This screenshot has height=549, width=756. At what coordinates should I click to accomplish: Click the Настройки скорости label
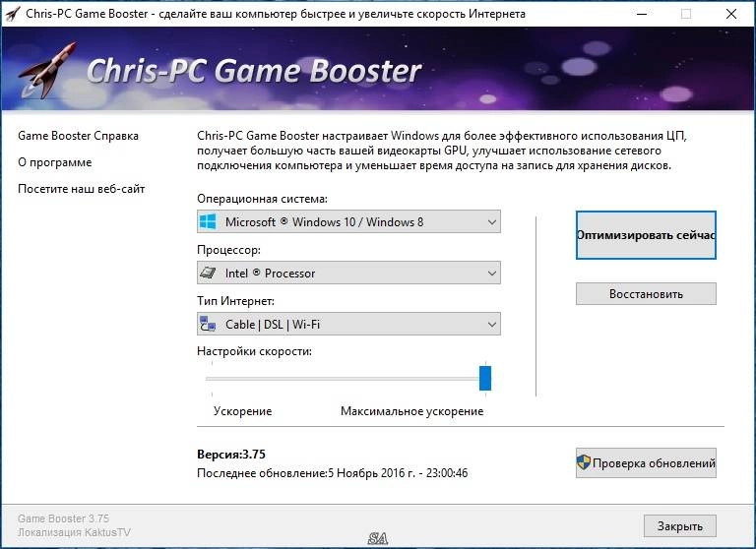(255, 351)
